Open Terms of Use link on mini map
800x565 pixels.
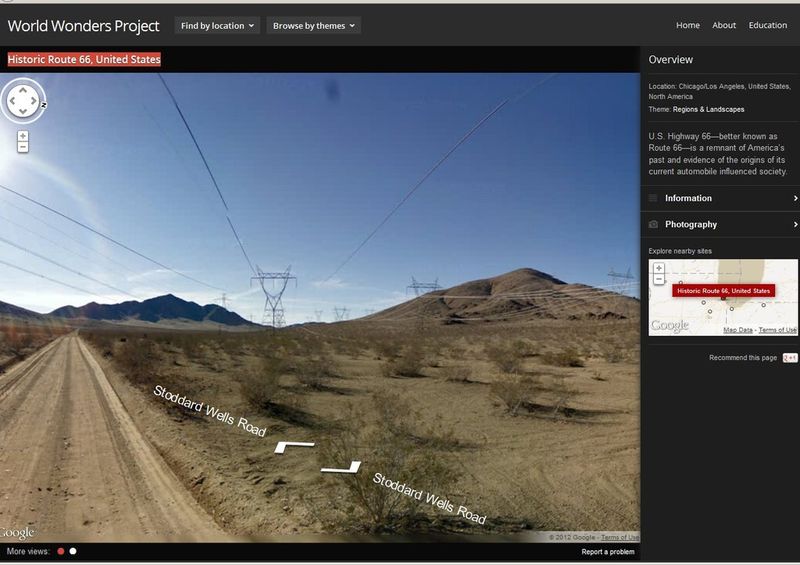tap(777, 330)
